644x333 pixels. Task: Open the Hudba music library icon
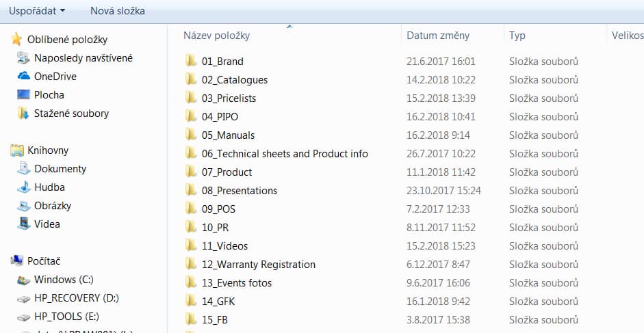pos(23,187)
